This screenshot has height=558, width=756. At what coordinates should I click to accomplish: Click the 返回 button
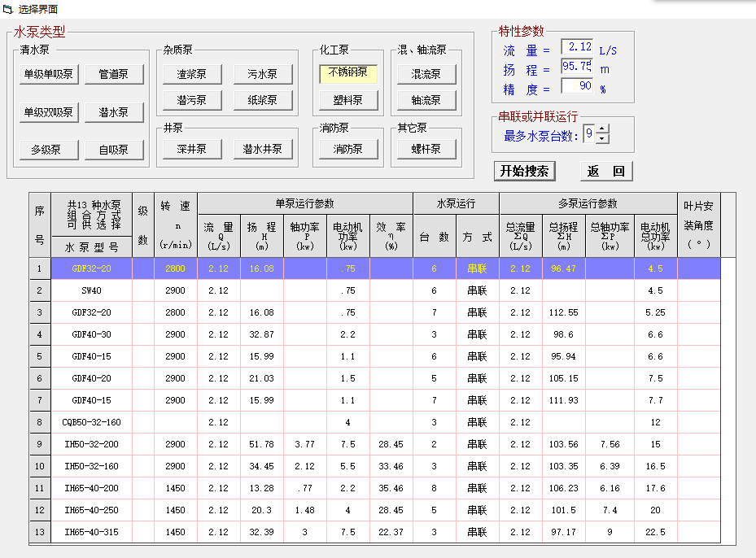(x=606, y=171)
